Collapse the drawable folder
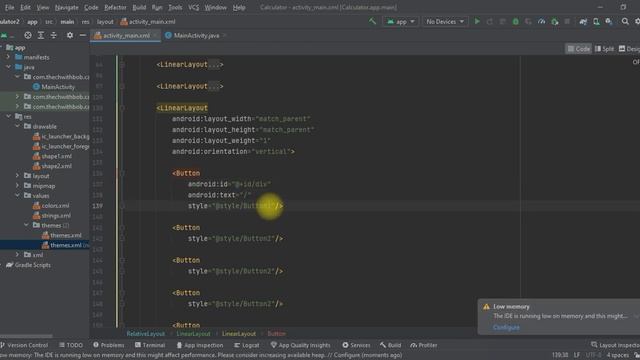 (x=18, y=127)
